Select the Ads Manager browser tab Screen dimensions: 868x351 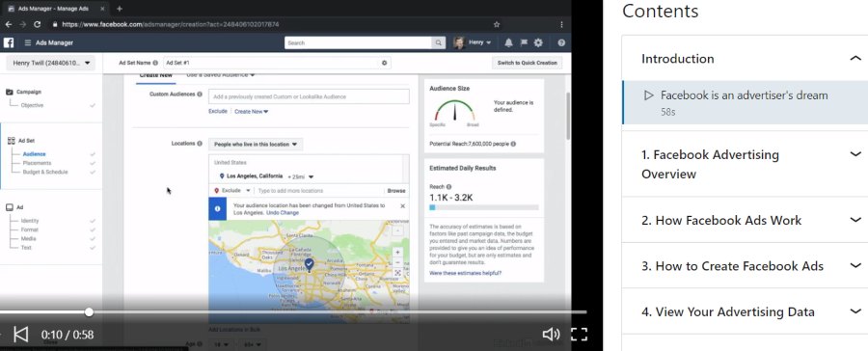click(x=55, y=9)
